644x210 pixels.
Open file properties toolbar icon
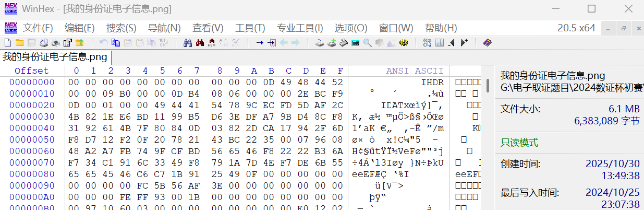[68, 42]
